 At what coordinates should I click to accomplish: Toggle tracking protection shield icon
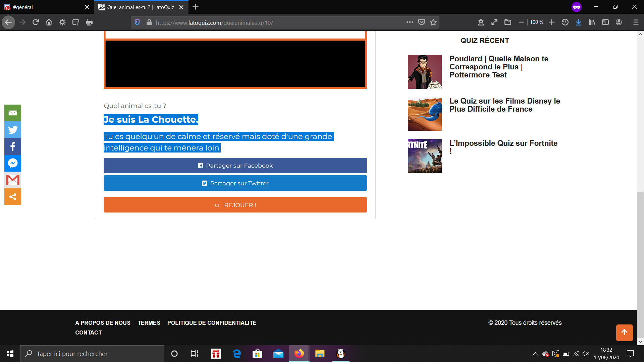click(137, 22)
